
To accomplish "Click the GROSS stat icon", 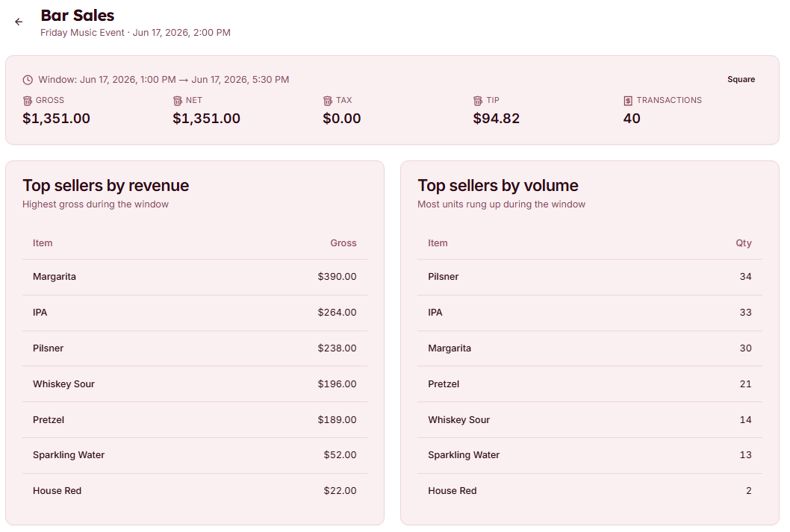I will [27, 101].
